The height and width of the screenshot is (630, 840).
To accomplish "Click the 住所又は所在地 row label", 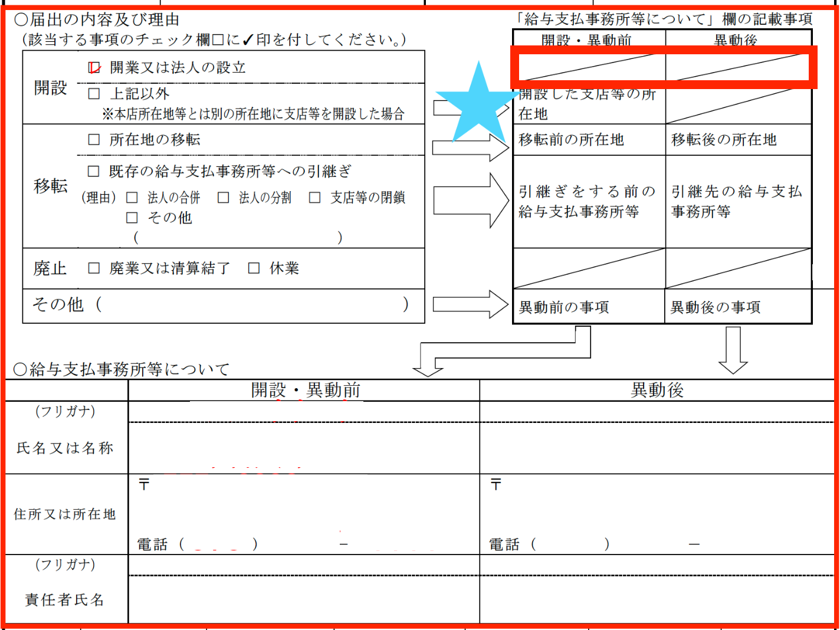I will 65,514.
